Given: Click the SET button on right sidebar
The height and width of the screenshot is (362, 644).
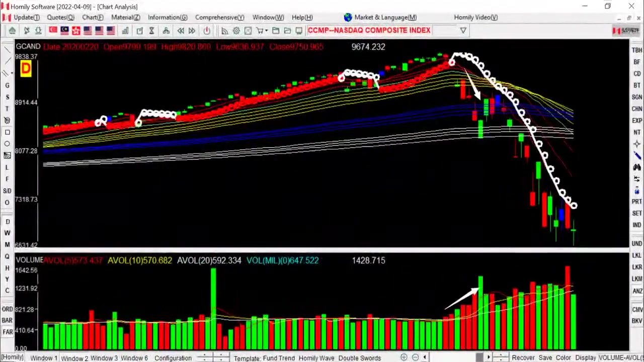Looking at the screenshot, I should click(637, 213).
